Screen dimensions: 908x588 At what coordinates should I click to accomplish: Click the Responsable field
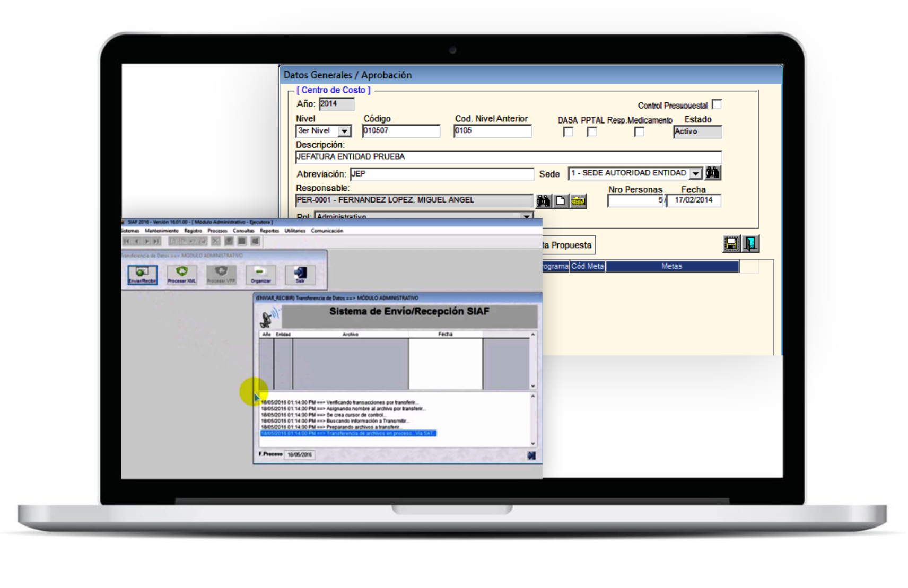[414, 200]
